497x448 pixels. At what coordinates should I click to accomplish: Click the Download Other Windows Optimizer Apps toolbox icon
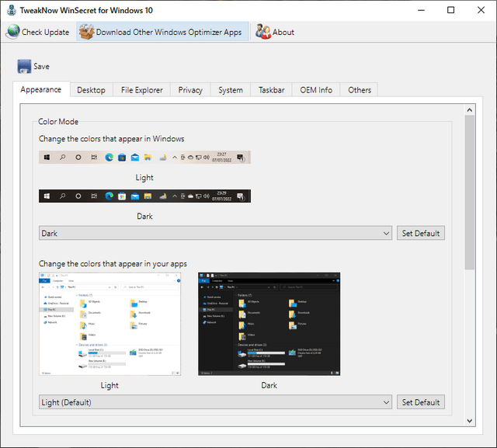86,32
